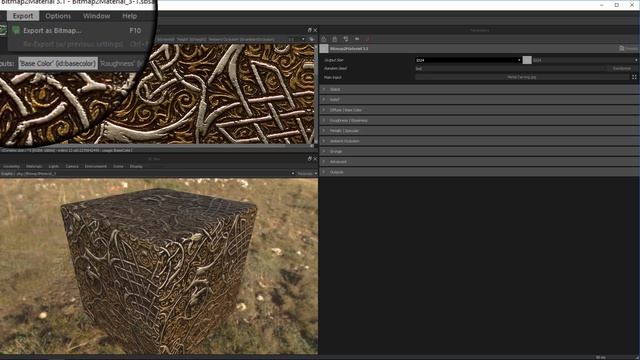The height and width of the screenshot is (360, 640).
Task: Close the 2D View panel
Action: 315,30
